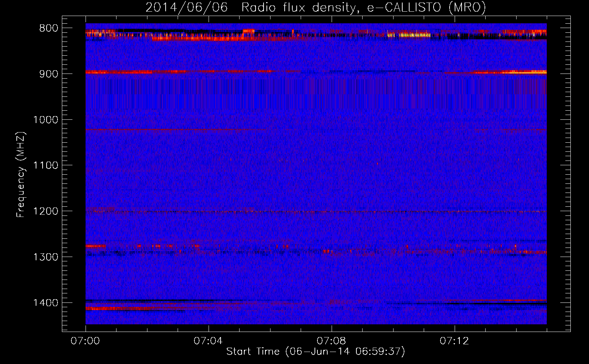This screenshot has width=589, height=364.
Task: Click the 1200 frequency tick label
Action: tap(46, 211)
